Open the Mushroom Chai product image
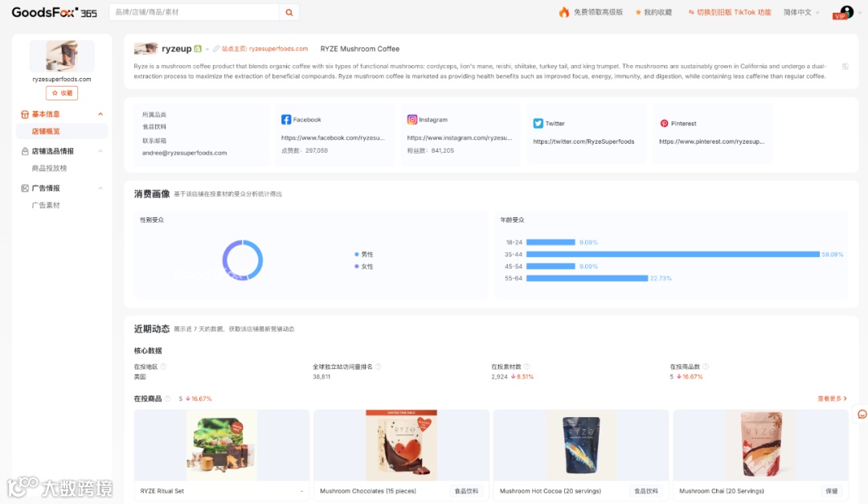This screenshot has width=868, height=504. click(x=760, y=445)
